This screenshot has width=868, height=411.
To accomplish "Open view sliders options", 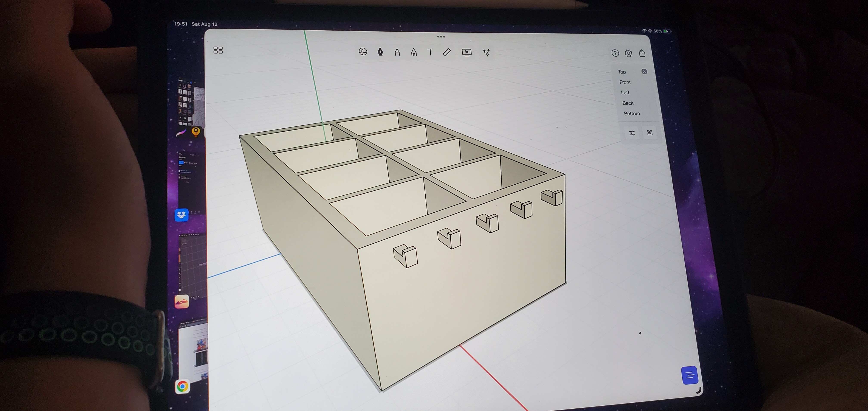I will click(x=632, y=133).
